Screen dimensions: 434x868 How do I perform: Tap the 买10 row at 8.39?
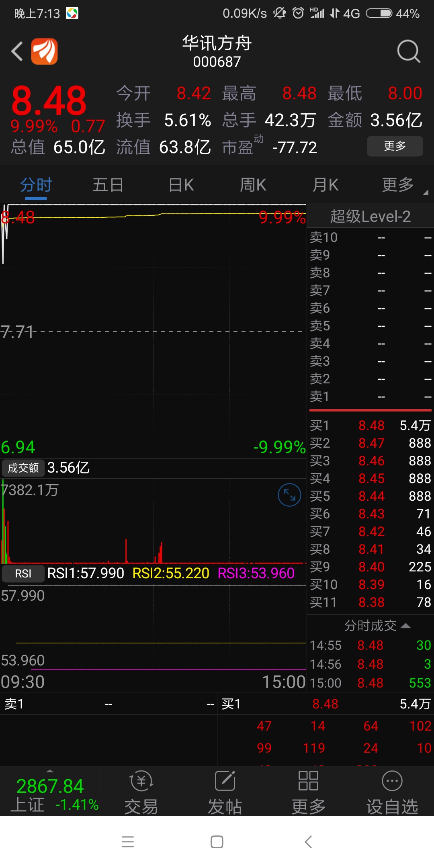coord(370,584)
